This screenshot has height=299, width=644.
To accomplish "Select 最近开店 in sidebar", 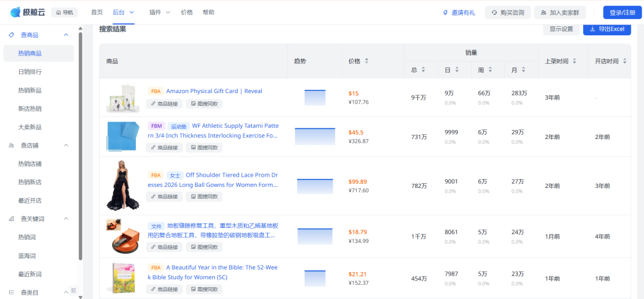I will pyautogui.click(x=30, y=201).
